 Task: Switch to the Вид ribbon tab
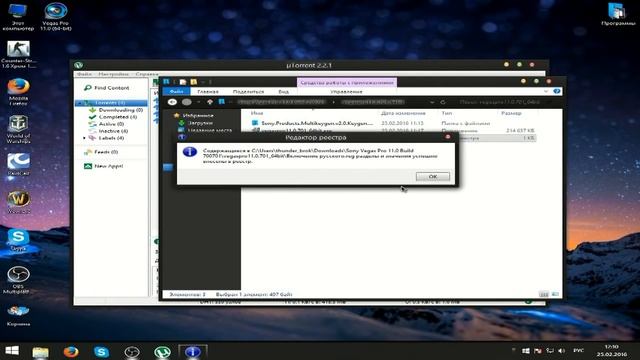coord(284,92)
